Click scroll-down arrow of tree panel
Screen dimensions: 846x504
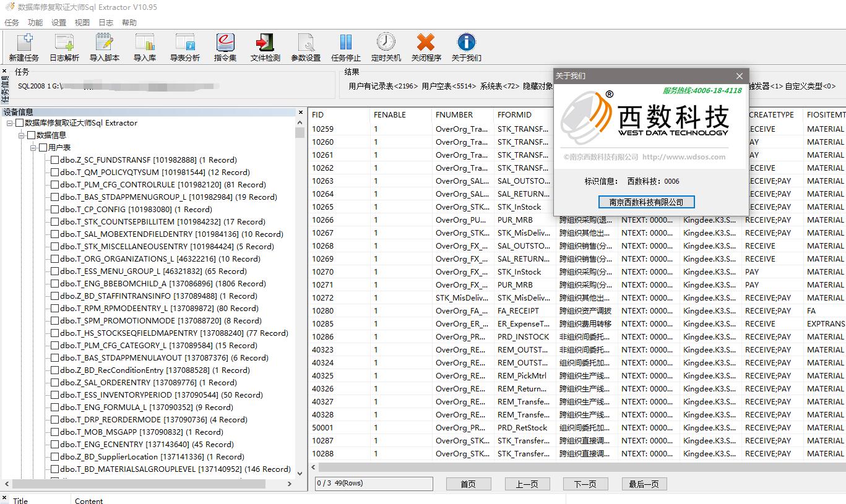coord(300,474)
